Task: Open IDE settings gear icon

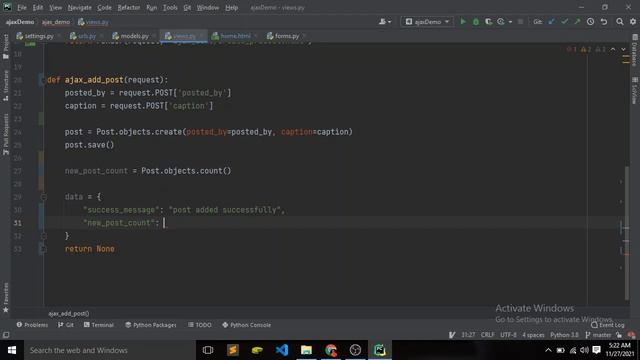Action: pyautogui.click(x=633, y=22)
